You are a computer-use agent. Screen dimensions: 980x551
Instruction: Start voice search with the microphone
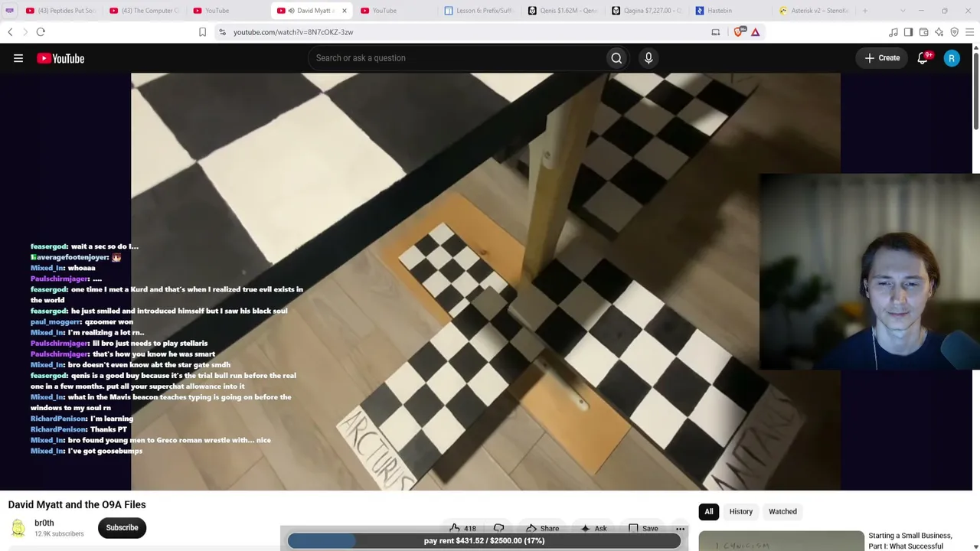pyautogui.click(x=648, y=58)
